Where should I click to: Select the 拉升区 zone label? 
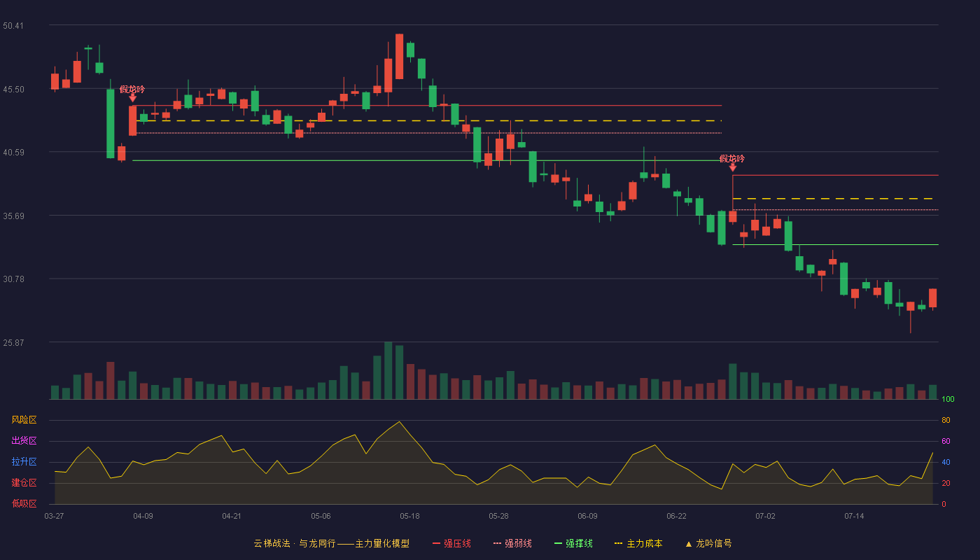[24, 462]
